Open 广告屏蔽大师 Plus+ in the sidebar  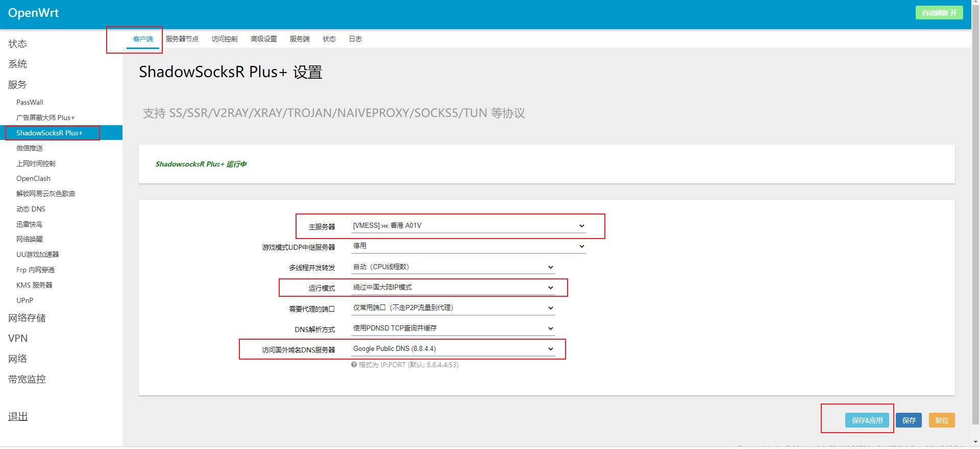coord(45,117)
